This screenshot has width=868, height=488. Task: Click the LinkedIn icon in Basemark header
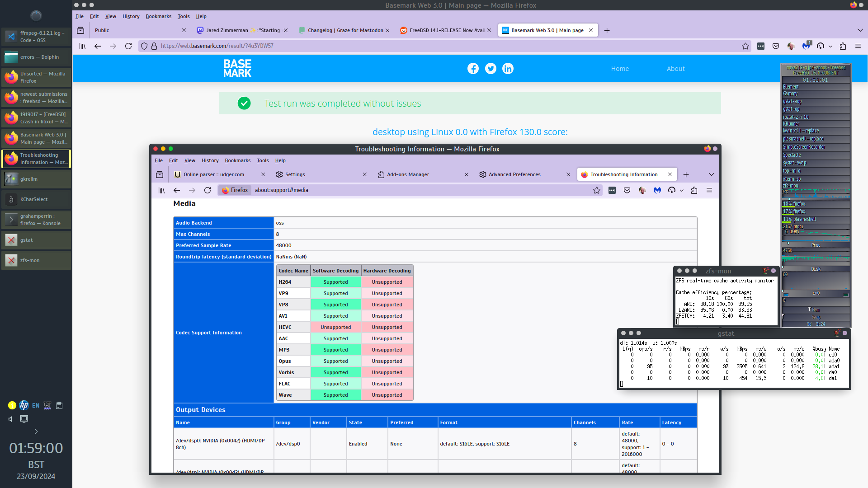coord(508,69)
